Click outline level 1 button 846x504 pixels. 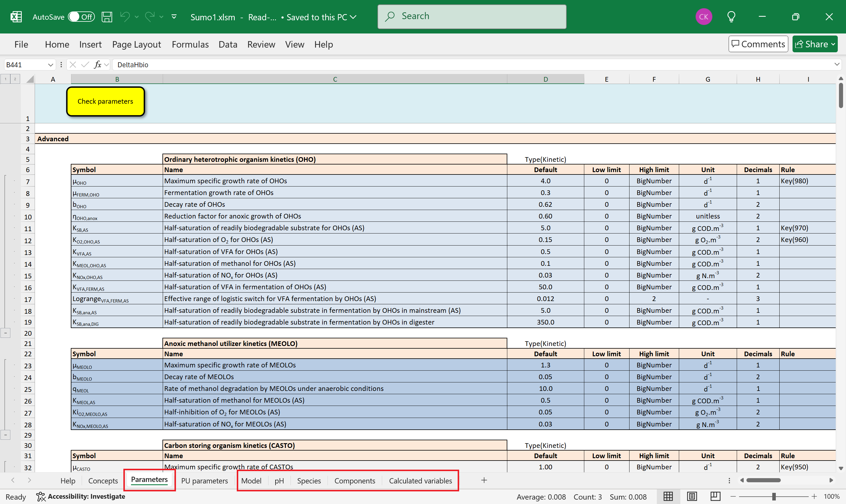tap(5, 79)
